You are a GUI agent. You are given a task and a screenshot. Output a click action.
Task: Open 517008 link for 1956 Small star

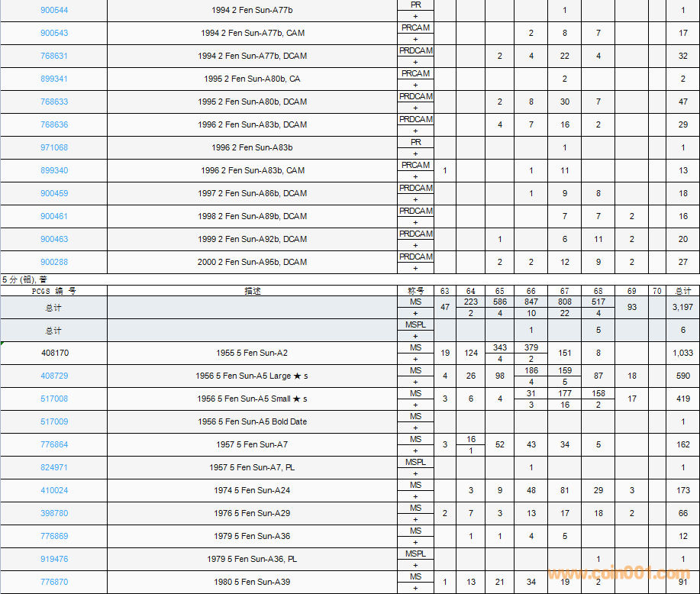(54, 399)
